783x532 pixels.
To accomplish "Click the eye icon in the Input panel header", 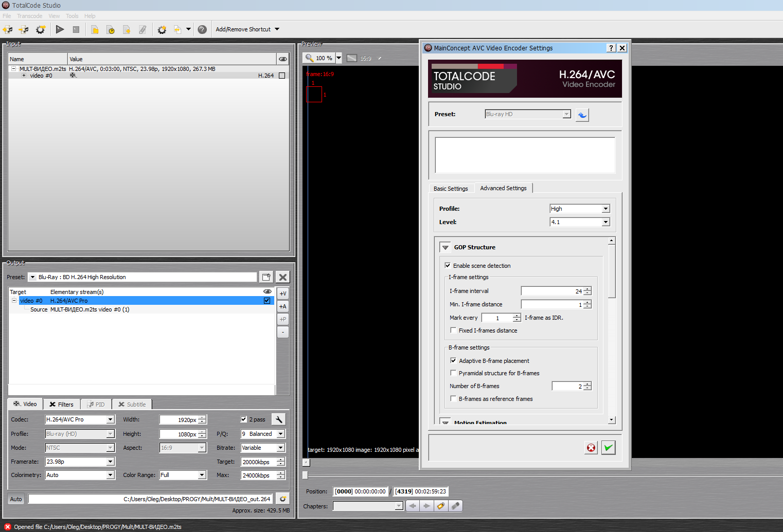I will (x=283, y=59).
